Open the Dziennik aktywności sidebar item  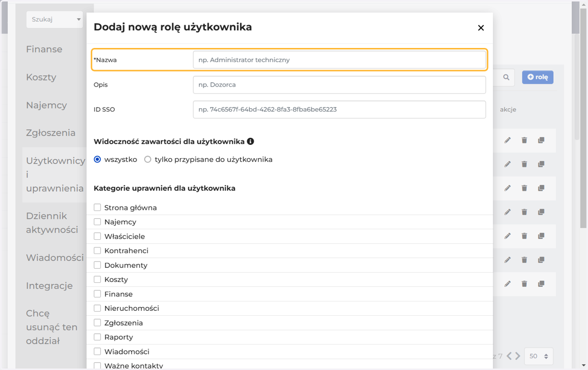point(52,223)
